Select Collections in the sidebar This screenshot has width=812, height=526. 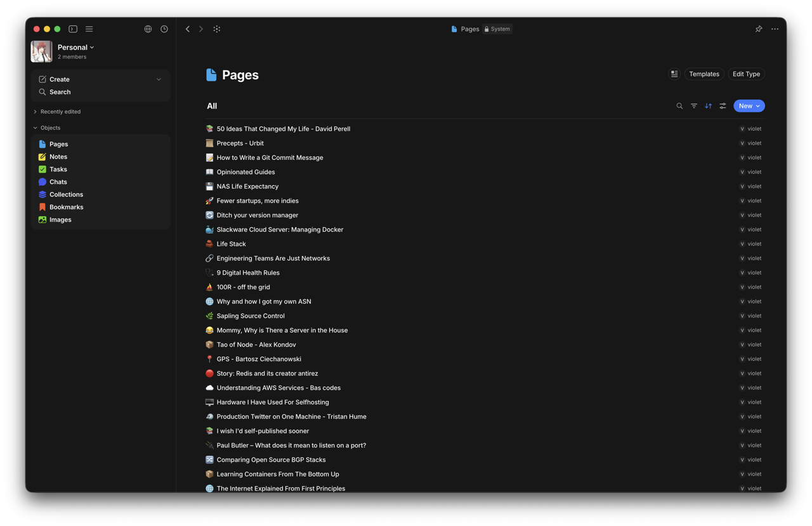pyautogui.click(x=66, y=195)
